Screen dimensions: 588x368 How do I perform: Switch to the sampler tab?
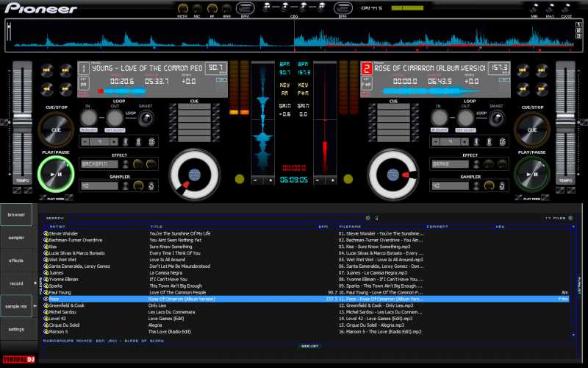point(16,238)
